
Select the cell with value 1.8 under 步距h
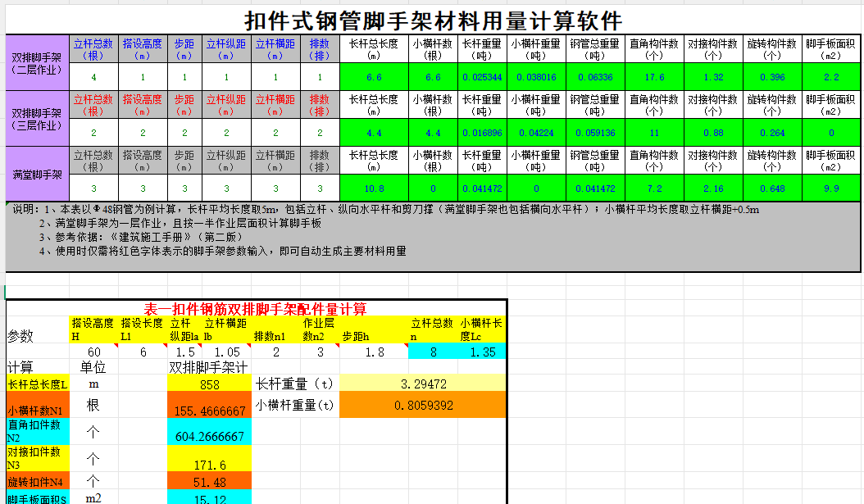point(374,352)
